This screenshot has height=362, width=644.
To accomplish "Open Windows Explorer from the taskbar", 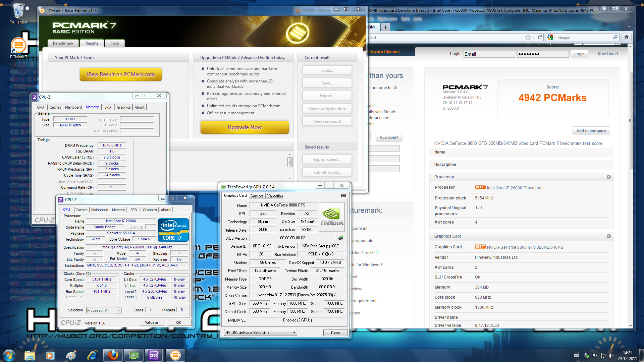I will point(30,355).
